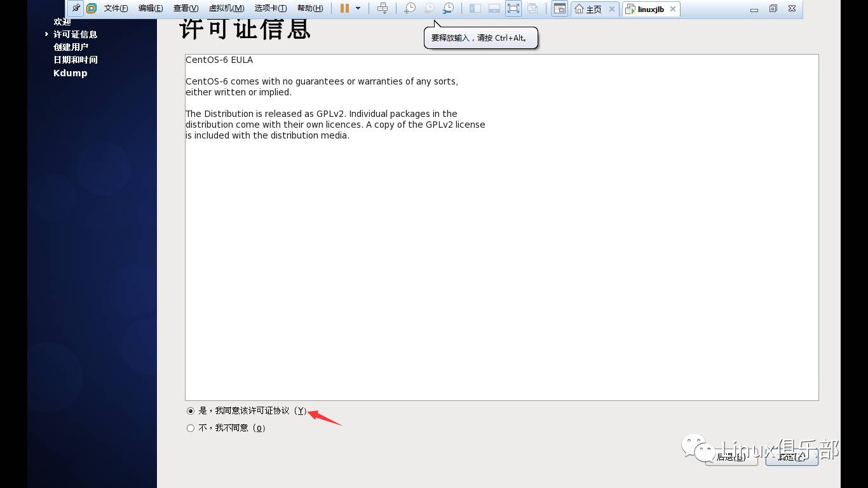Select Kdump in the sidebar
This screenshot has width=868, height=488.
(71, 73)
